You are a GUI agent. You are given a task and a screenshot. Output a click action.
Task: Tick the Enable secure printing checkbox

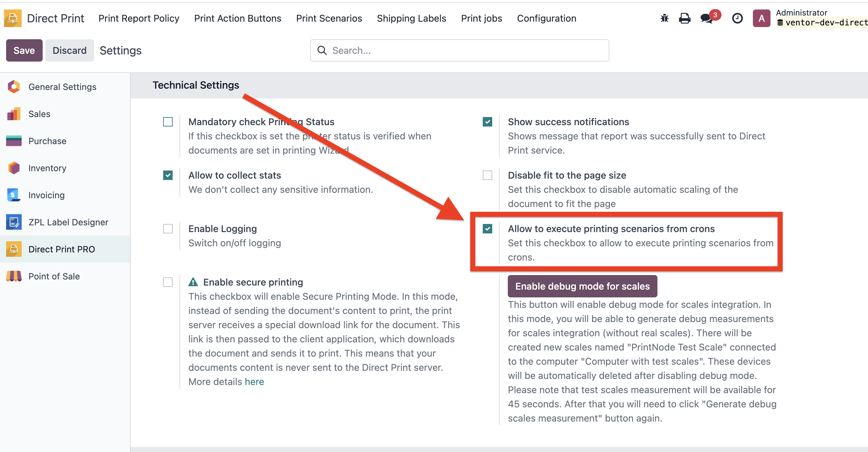coord(168,282)
